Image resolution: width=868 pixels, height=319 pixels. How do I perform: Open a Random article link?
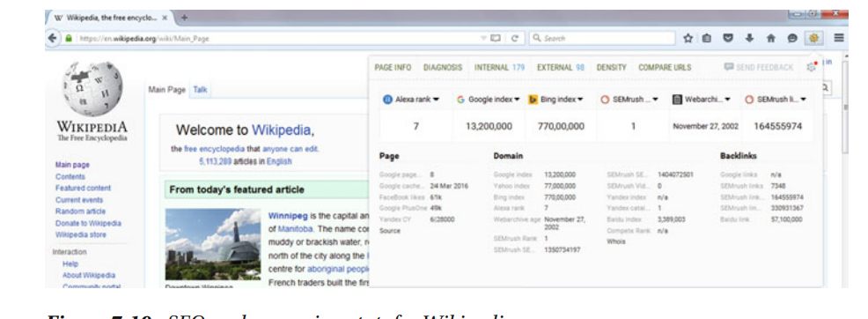tap(80, 211)
